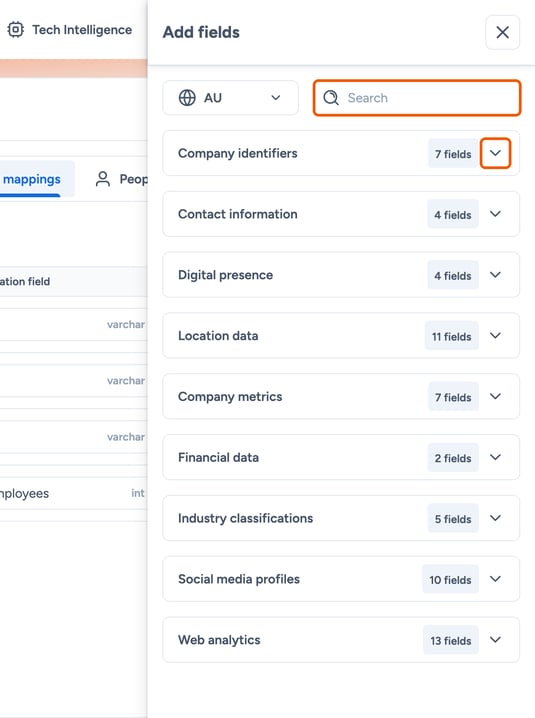The height and width of the screenshot is (718, 535).
Task: Expand Digital presence chevron
Action: point(495,275)
